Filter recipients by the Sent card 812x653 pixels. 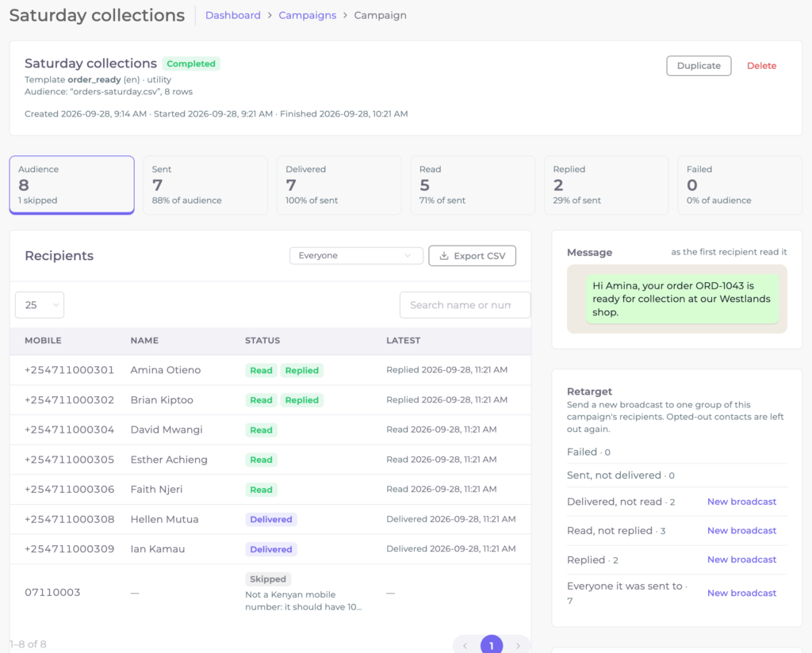(x=205, y=185)
